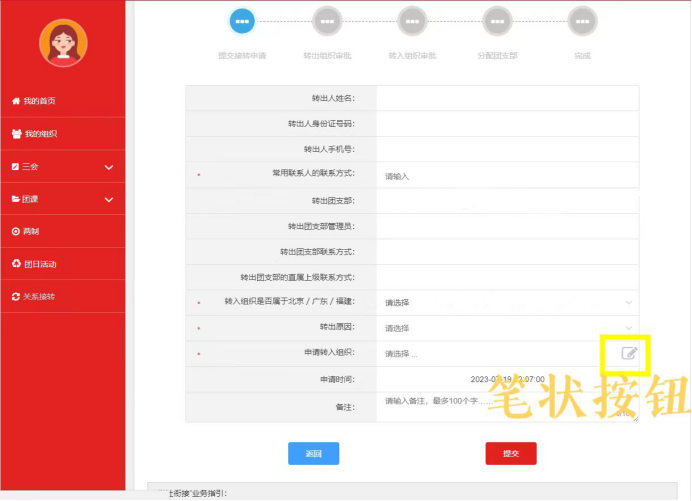Click the final step circle 完成
This screenshot has height=501, width=692.
pos(582,20)
